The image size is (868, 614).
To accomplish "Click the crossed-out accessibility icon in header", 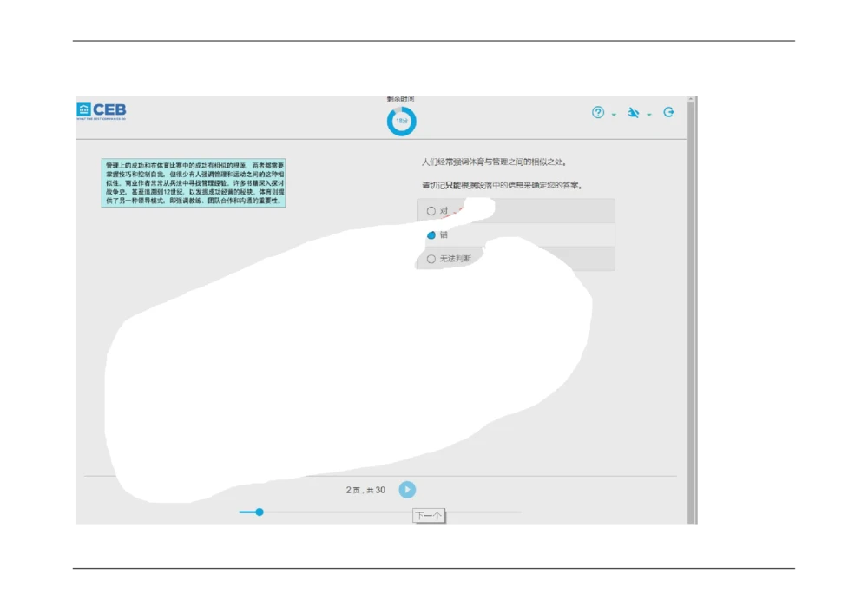I will (634, 113).
